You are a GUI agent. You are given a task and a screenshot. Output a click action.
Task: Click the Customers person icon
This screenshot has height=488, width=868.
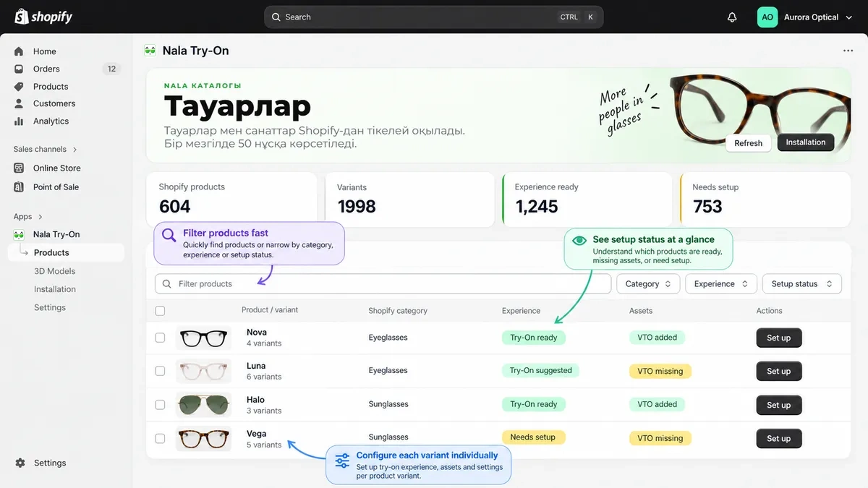(x=19, y=103)
